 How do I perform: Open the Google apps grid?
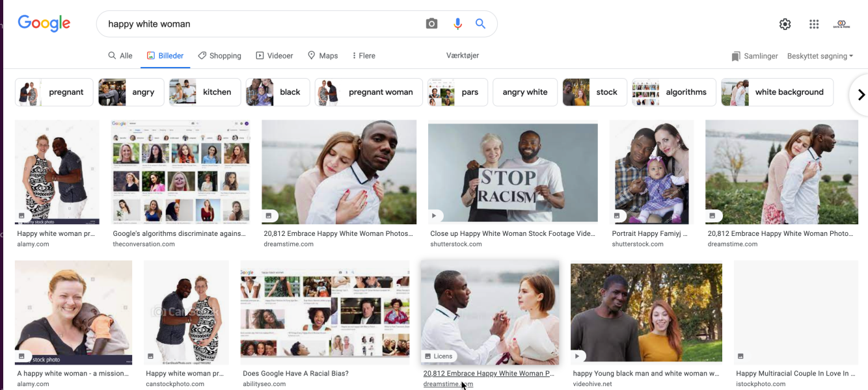pyautogui.click(x=814, y=24)
